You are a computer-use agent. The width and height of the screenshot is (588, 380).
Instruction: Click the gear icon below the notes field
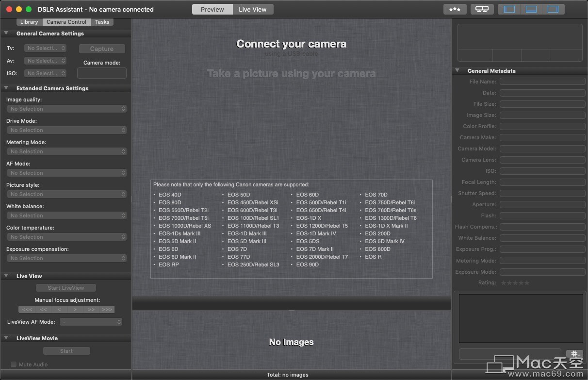pos(574,354)
